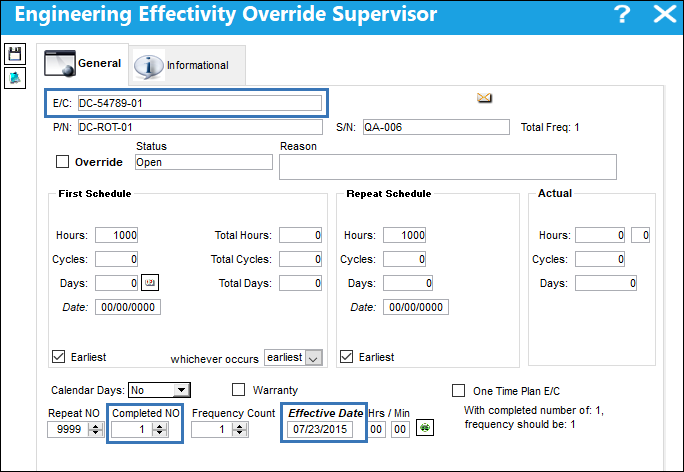The image size is (684, 472).
Task: Click into the Reason text box
Action: pyautogui.click(x=448, y=167)
